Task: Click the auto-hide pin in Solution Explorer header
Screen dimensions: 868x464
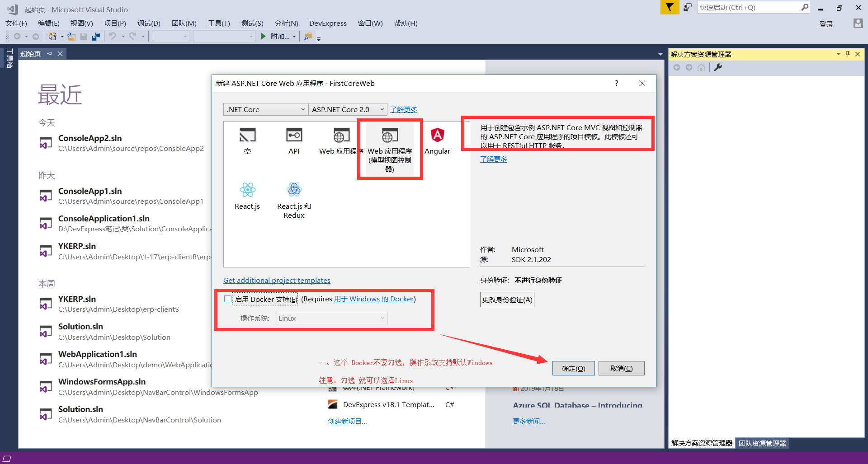Action: 848,54
